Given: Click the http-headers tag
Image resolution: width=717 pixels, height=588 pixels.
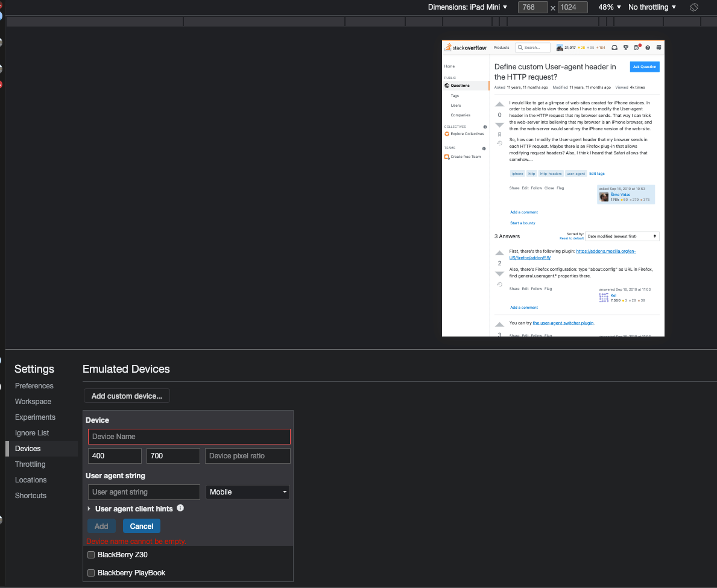Looking at the screenshot, I should 551,174.
